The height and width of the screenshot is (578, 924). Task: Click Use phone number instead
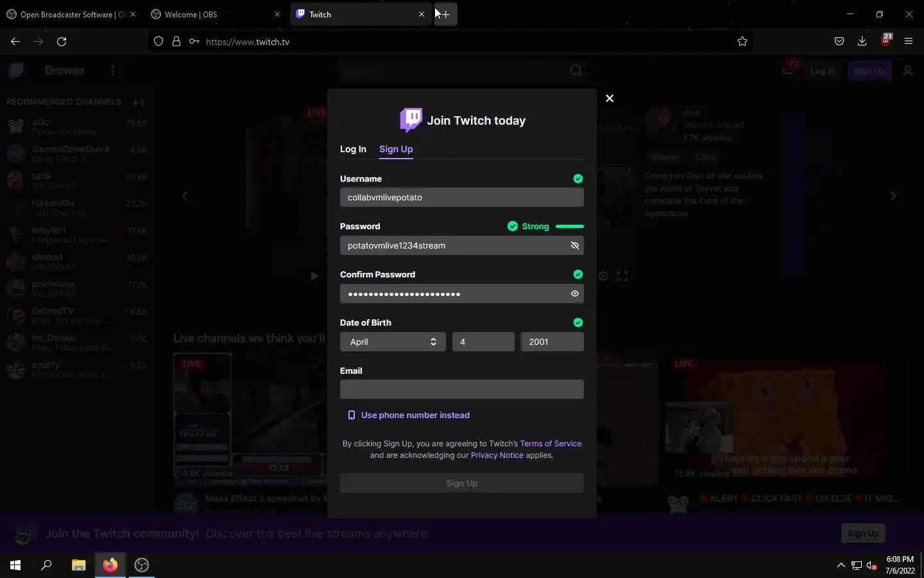409,415
